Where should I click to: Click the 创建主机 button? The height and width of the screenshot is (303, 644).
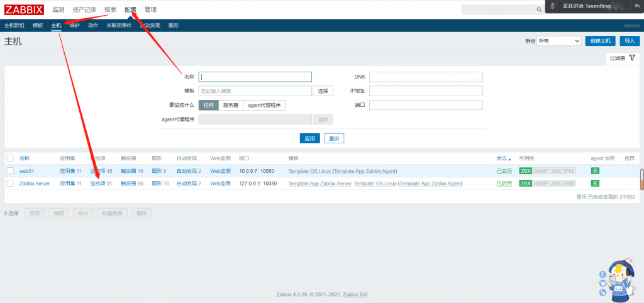601,41
